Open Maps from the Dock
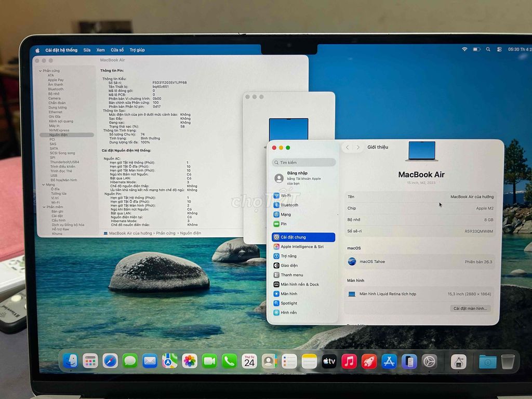 tap(170, 362)
